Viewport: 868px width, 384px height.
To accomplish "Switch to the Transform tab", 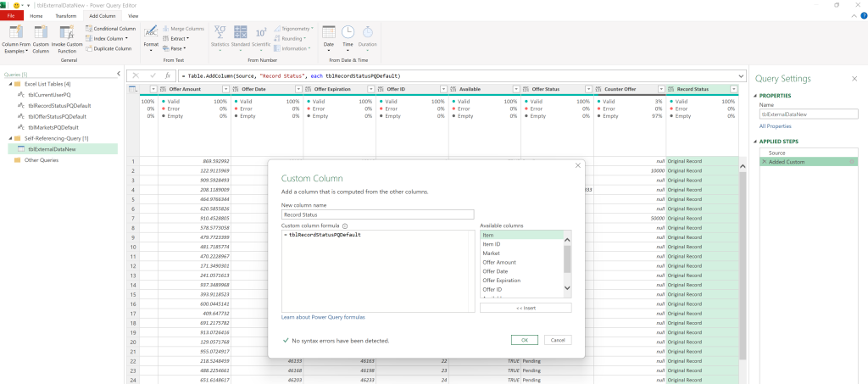I will point(66,16).
